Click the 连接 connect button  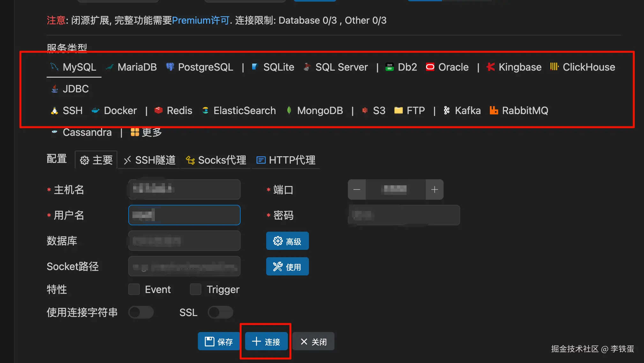click(266, 341)
